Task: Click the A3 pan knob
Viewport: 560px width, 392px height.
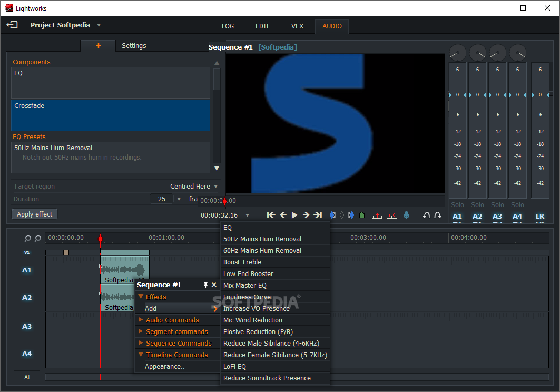Action: tap(497, 53)
